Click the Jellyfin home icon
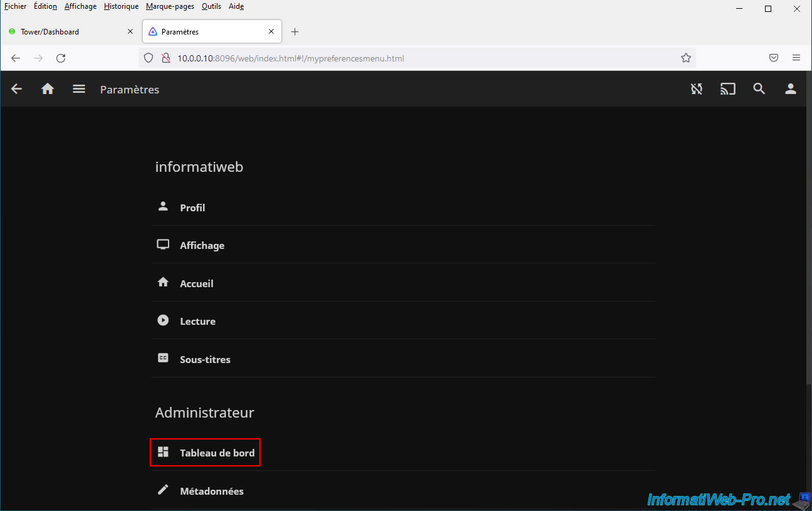This screenshot has width=812, height=511. coord(48,89)
